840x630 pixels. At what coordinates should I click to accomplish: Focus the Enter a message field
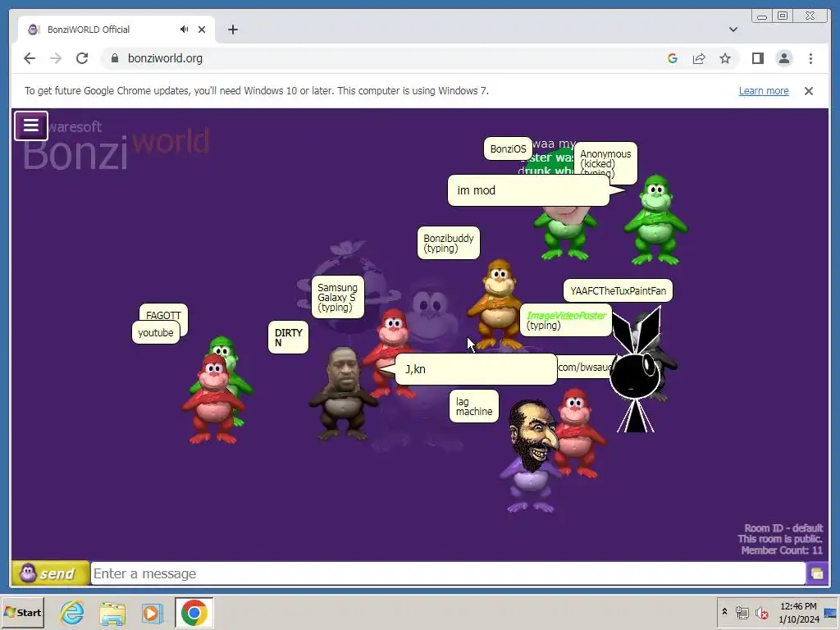pyautogui.click(x=448, y=573)
